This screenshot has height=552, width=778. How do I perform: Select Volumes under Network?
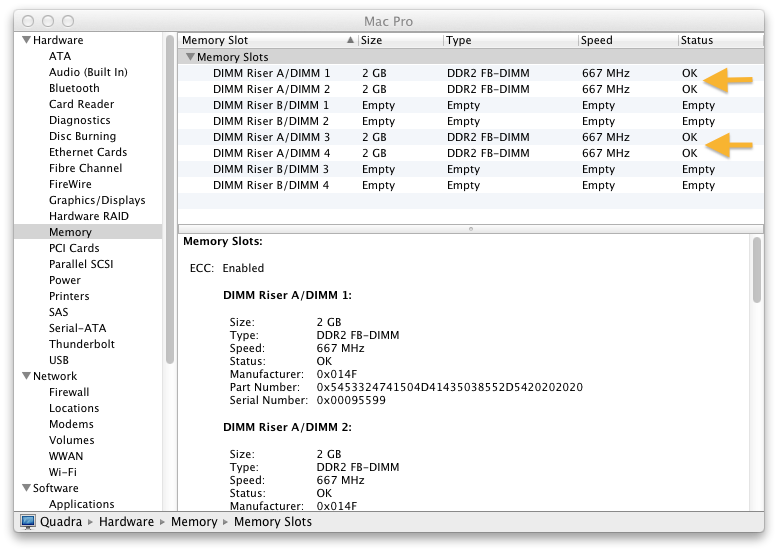71,440
